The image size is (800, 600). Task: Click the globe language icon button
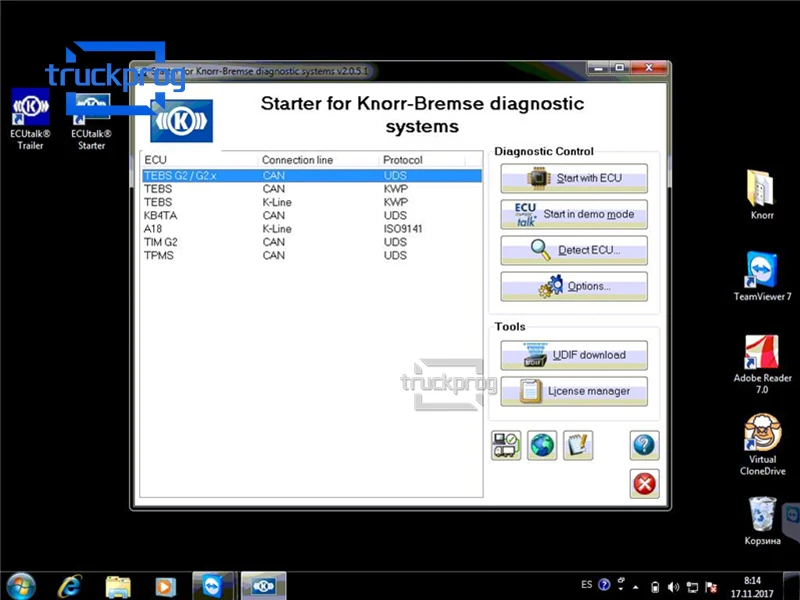pyautogui.click(x=542, y=445)
